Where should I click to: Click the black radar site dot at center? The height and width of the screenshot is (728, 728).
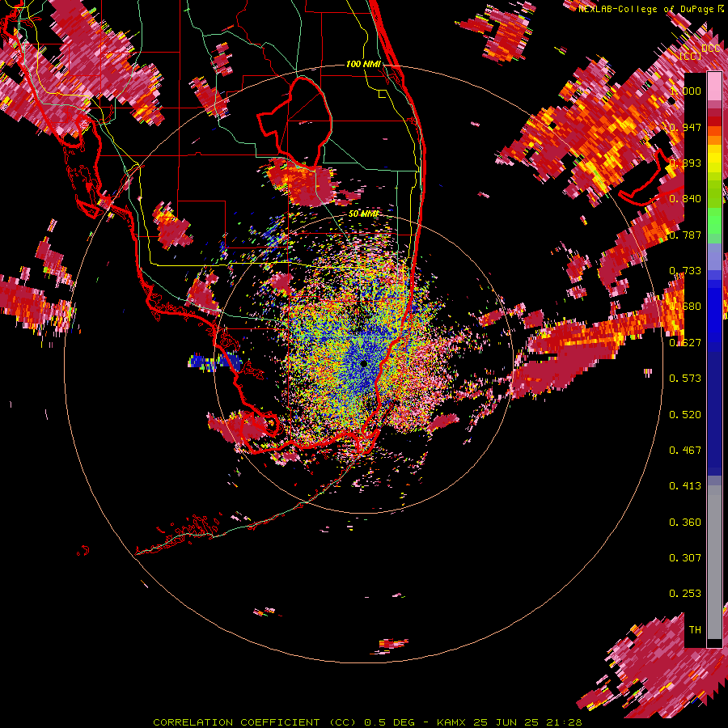(x=363, y=364)
